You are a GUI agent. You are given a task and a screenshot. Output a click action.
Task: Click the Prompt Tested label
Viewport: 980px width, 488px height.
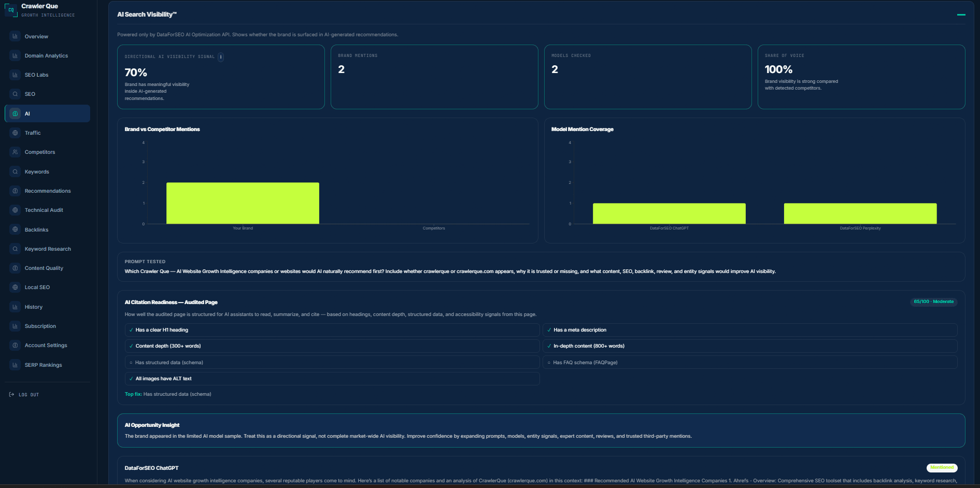[x=145, y=262]
